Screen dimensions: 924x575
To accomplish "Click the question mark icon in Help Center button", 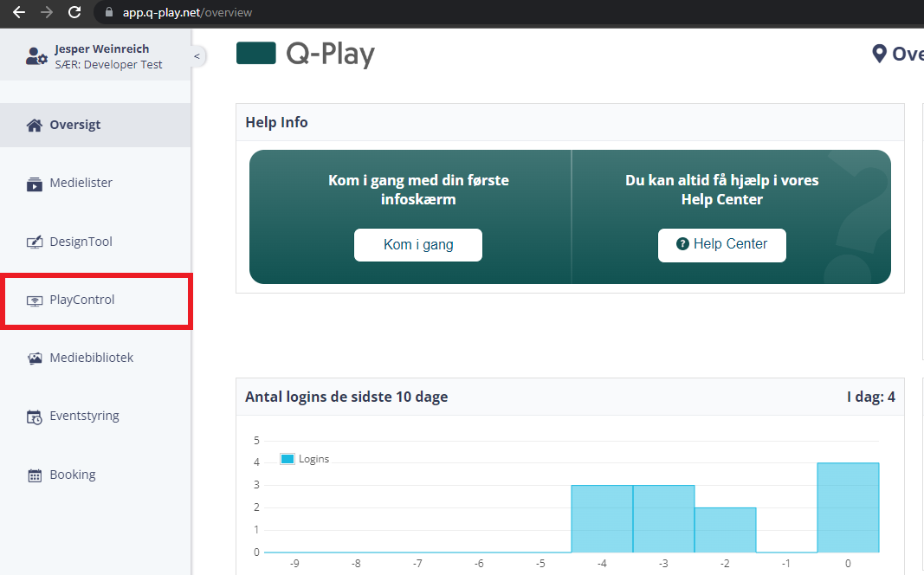I will click(682, 244).
